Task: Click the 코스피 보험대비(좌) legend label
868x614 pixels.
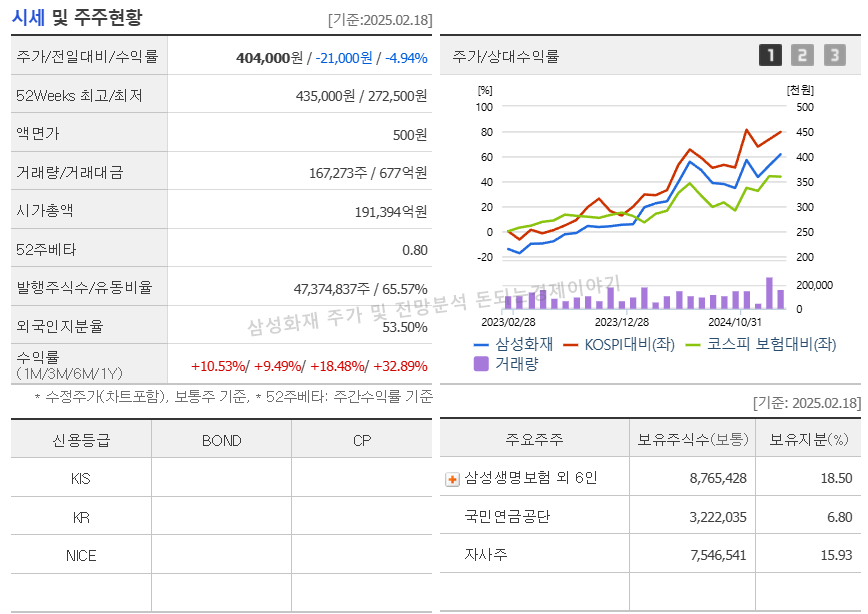Action: pyautogui.click(x=771, y=344)
